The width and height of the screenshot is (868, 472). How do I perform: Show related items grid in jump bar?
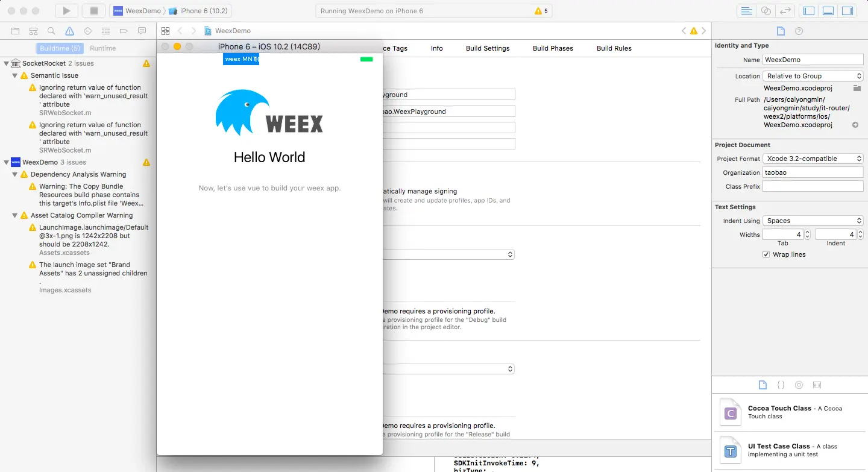point(165,31)
